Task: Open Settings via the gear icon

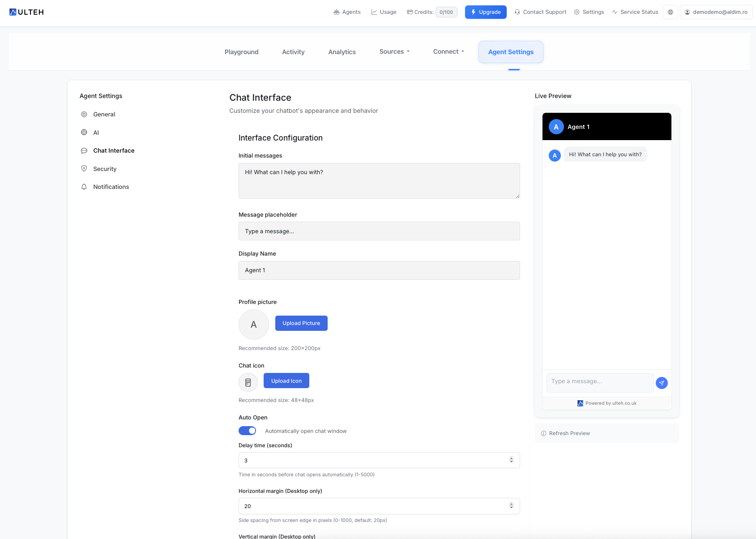Action: 577,12
